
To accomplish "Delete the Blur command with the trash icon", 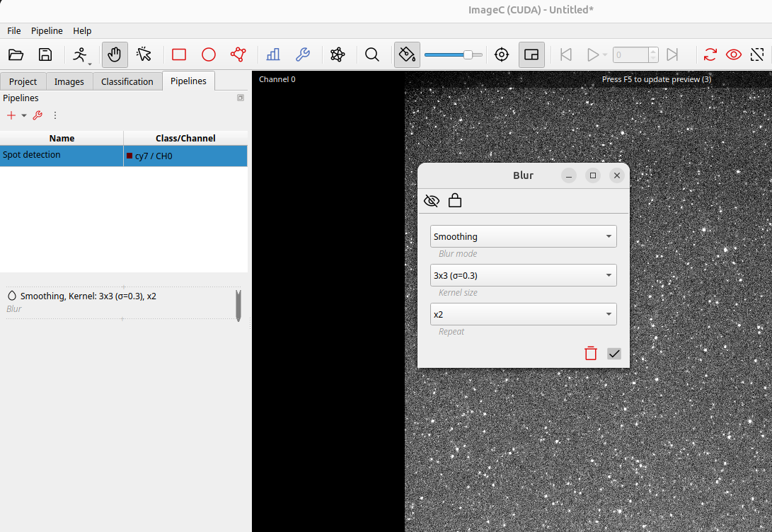I will point(591,353).
